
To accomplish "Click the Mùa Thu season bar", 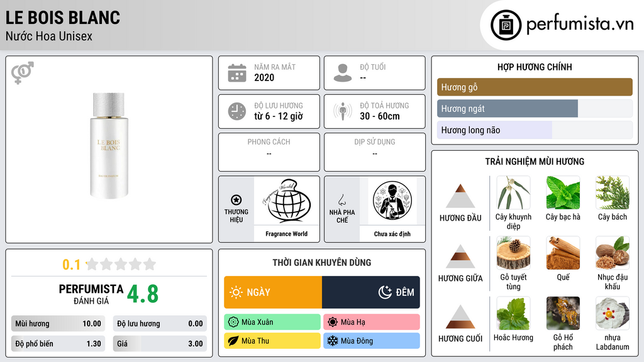I will [272, 341].
